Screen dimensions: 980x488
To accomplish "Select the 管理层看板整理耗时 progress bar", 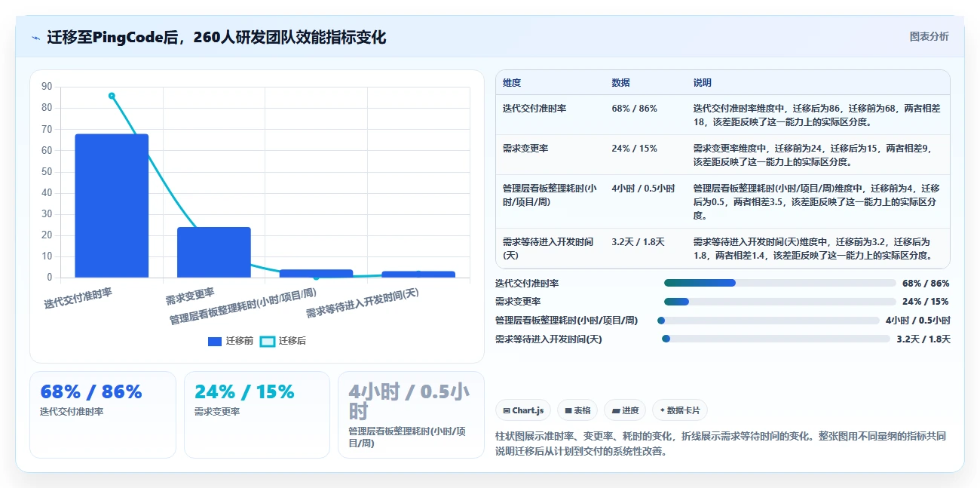I will click(768, 320).
